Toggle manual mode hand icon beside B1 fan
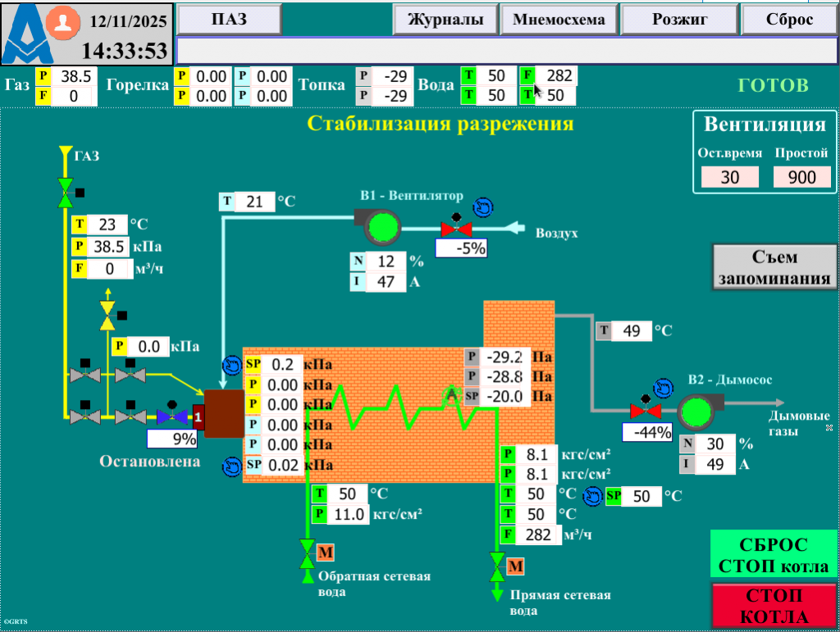Image resolution: width=840 pixels, height=632 pixels. click(485, 206)
